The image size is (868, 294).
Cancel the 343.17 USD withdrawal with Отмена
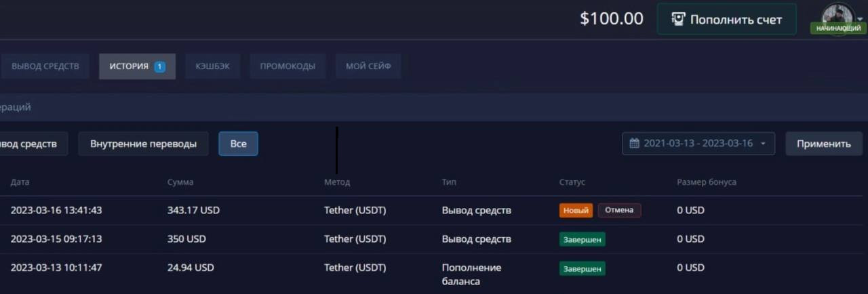618,210
